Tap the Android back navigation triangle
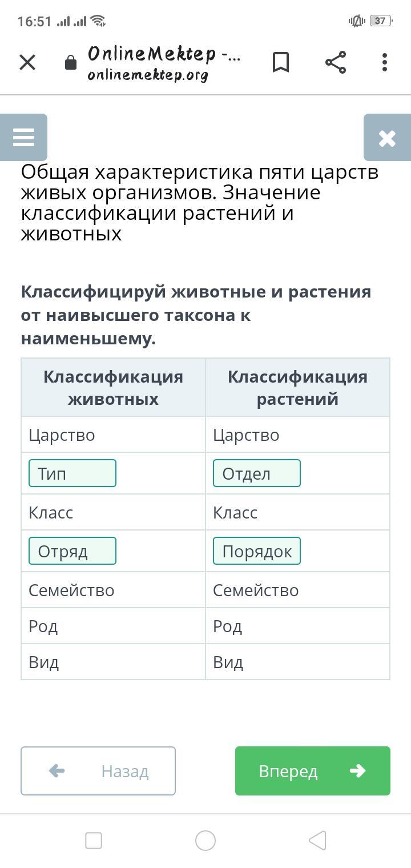Screen dimensions: 411x868 pos(317,841)
